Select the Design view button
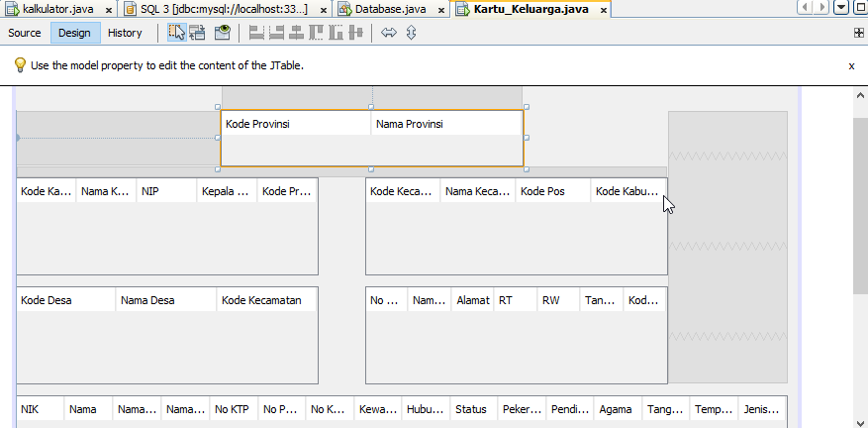The width and height of the screenshot is (868, 428). tap(75, 33)
